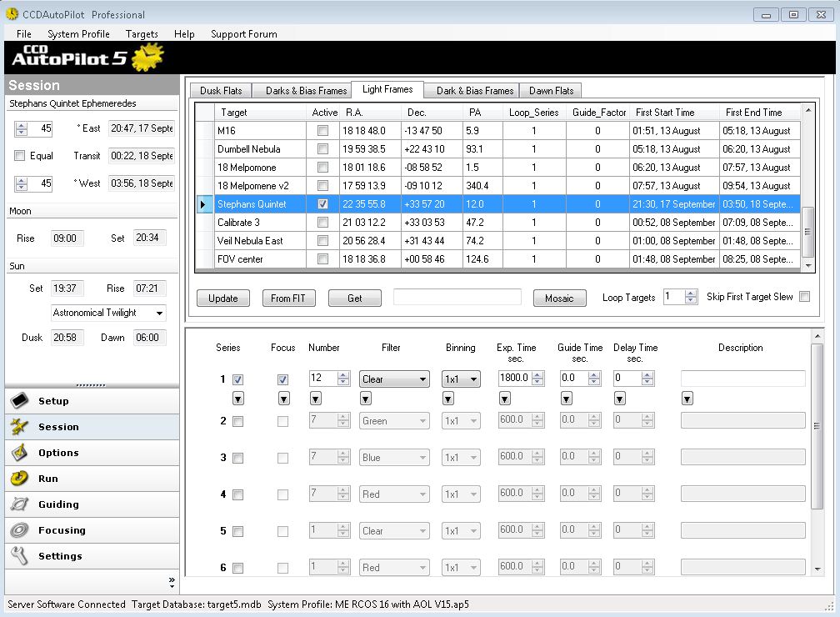Uncheck Series 1 enable checkbox
This screenshot has height=617, width=840.
pos(237,379)
